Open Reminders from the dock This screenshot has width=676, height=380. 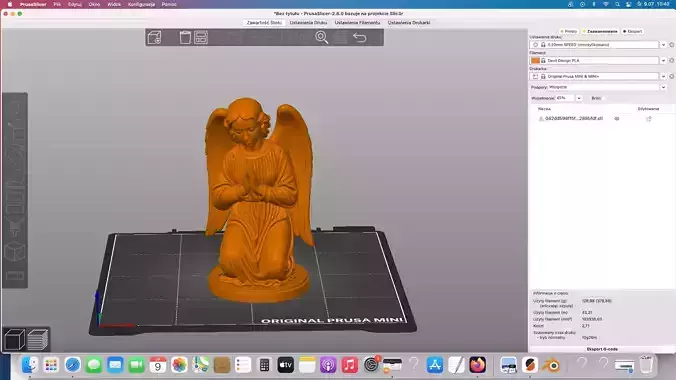point(243,365)
